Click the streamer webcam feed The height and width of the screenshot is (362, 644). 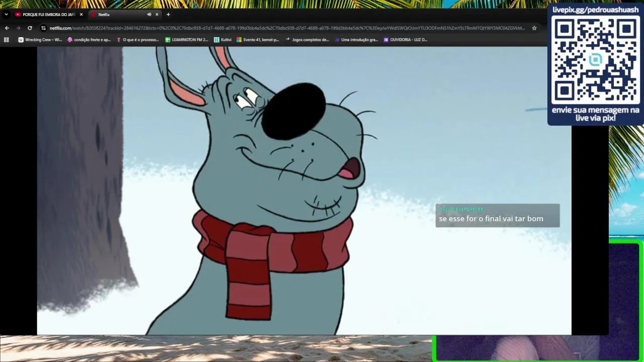pos(538,302)
